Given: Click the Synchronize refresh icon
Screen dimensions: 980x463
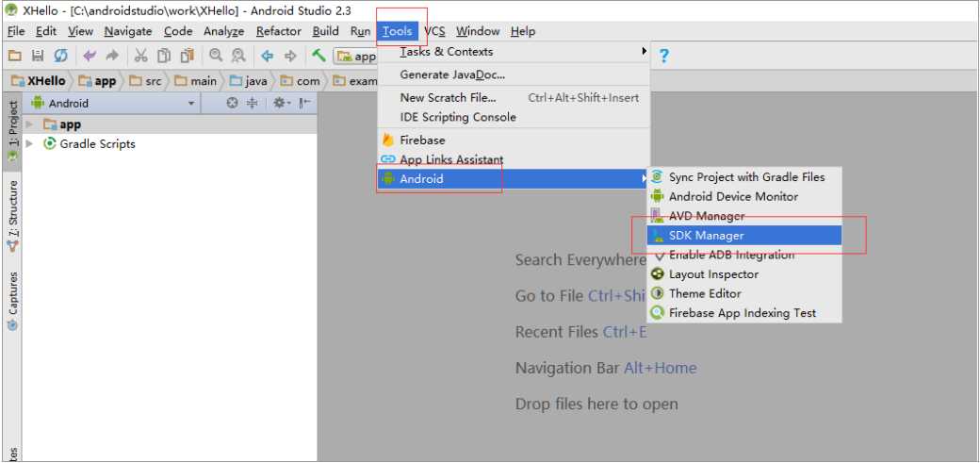Looking at the screenshot, I should tap(60, 56).
